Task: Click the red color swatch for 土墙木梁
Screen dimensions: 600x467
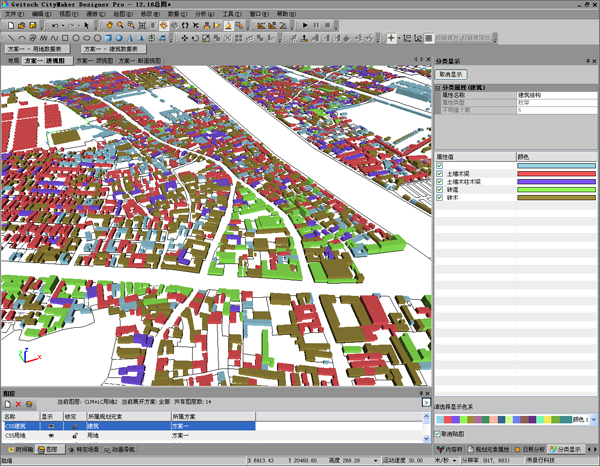Action: [x=556, y=174]
